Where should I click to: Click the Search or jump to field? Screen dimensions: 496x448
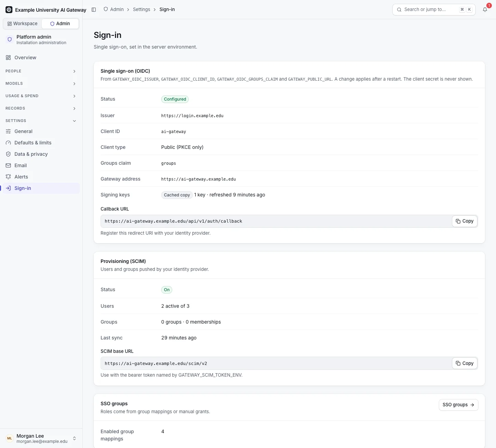tap(434, 10)
